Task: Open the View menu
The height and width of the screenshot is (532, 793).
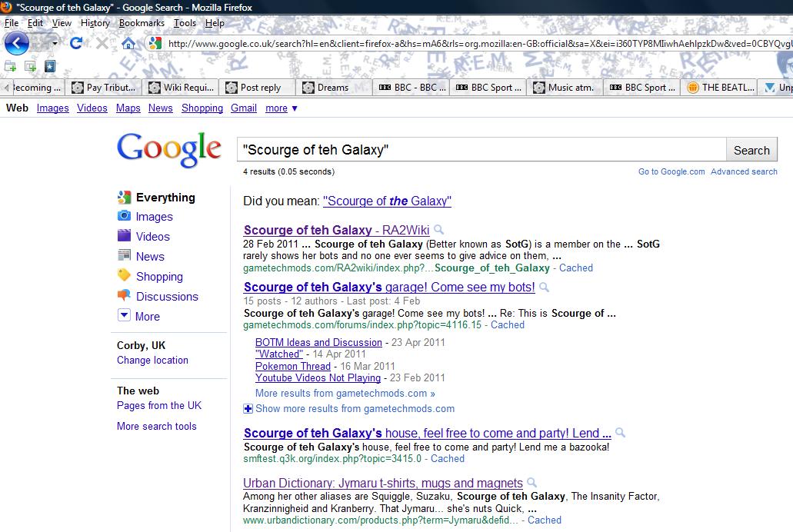Action: click(62, 23)
